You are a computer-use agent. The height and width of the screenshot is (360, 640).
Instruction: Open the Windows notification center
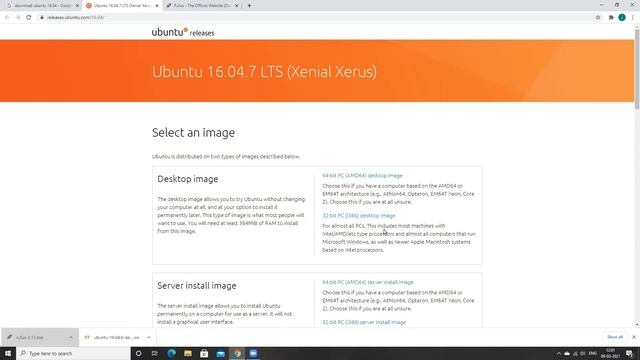pos(630,353)
